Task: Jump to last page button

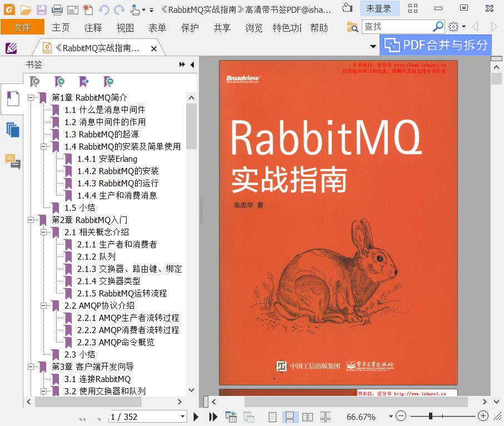Action: 213,417
